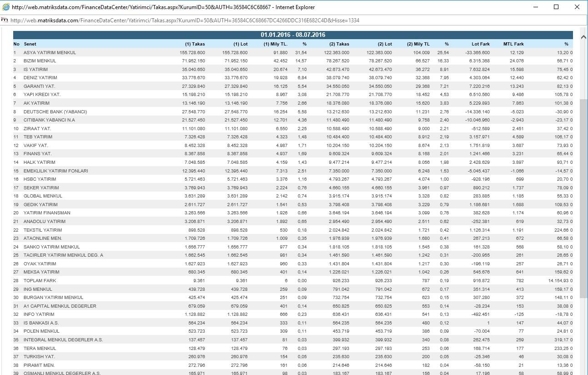Close the Internet Explorer window

pos(577,7)
